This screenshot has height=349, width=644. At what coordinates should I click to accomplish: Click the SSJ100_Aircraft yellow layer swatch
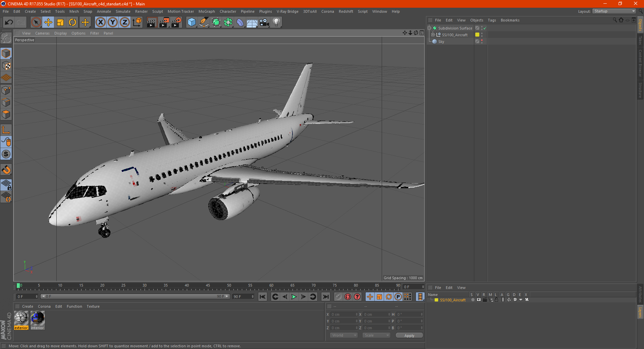click(x=477, y=35)
